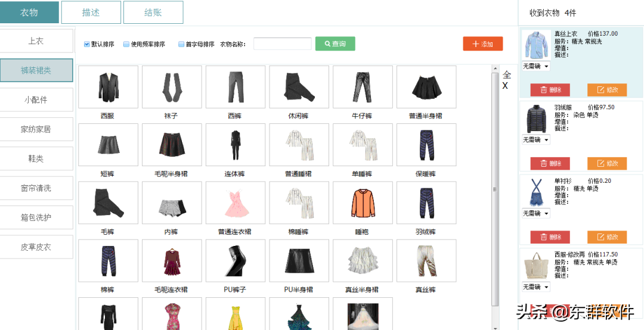Open 无需确 dropdown for 真丝上衣
644x330 pixels.
(536, 66)
